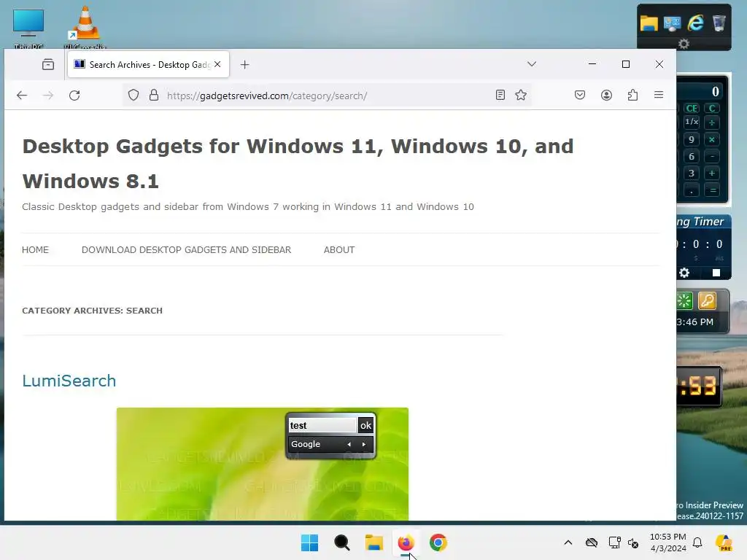Toggle reader view for the page

coord(500,96)
